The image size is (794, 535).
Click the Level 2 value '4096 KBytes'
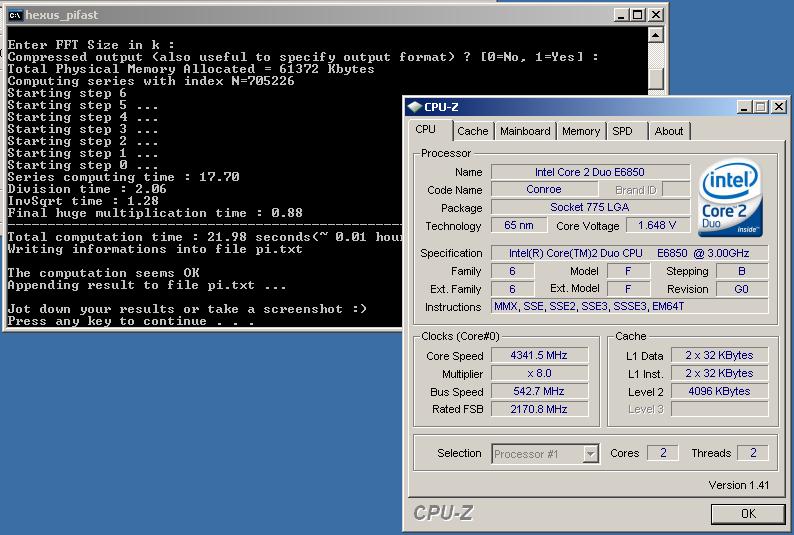click(x=720, y=391)
